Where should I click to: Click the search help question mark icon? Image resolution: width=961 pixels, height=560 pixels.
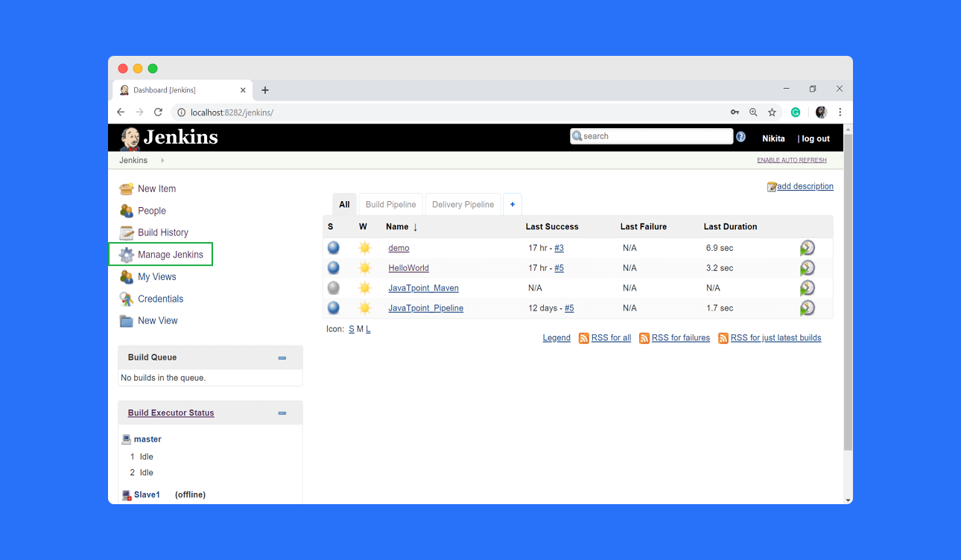740,137
